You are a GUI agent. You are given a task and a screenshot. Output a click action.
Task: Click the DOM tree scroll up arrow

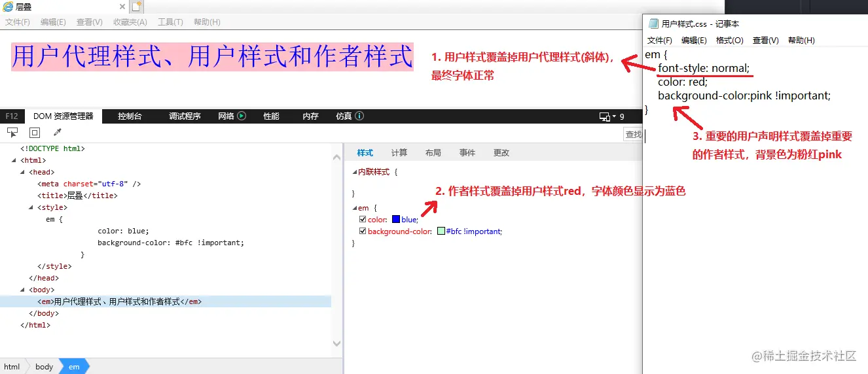337,156
